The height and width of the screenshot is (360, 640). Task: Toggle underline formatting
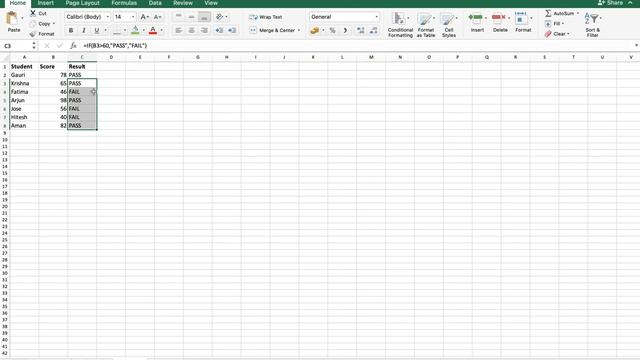[97, 30]
